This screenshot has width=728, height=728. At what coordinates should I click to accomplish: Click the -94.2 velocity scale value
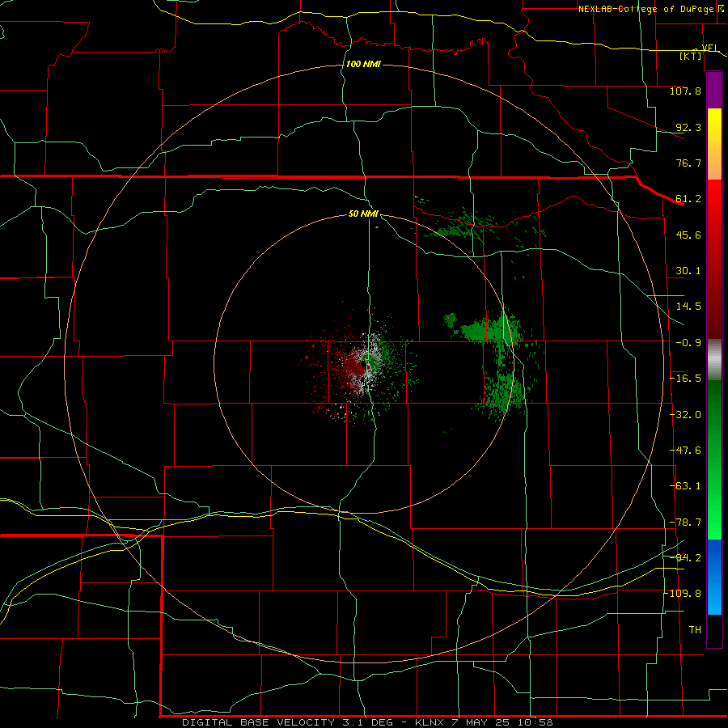tap(685, 558)
